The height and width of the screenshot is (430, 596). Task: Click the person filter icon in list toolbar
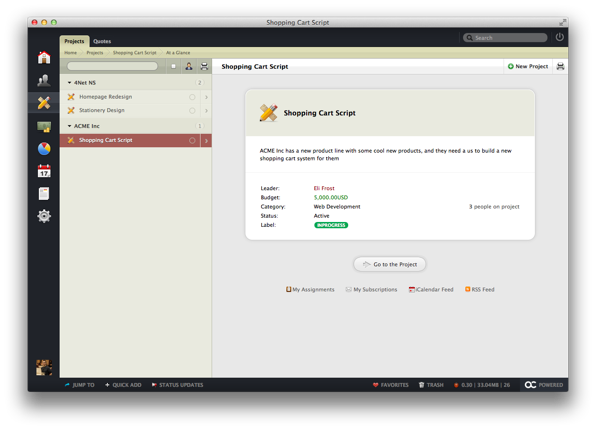[x=189, y=67]
